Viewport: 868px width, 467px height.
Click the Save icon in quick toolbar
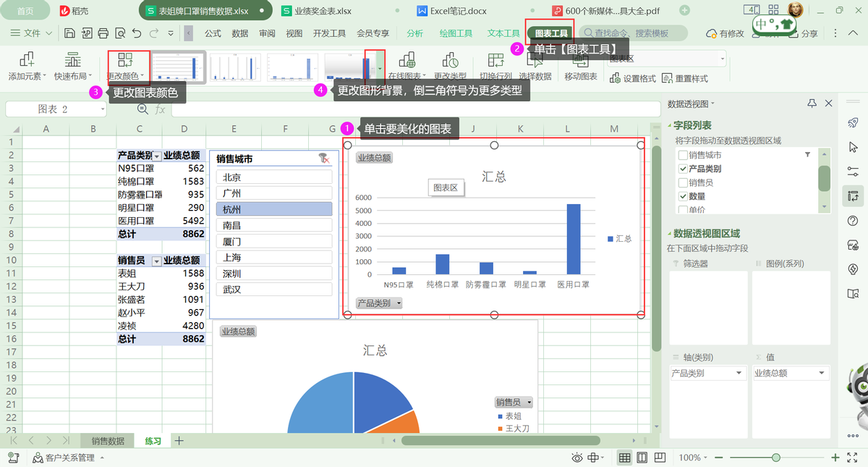[x=69, y=33]
